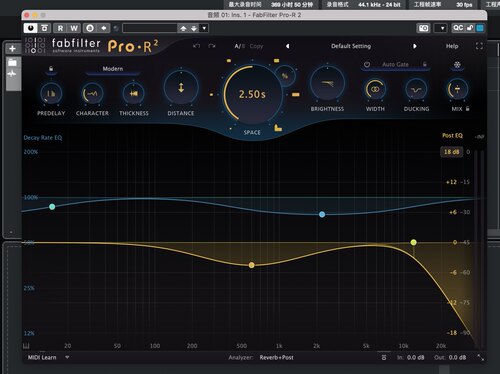Viewport: 500px width, 374px height.
Task: Click the Mix knob
Action: coord(457,89)
